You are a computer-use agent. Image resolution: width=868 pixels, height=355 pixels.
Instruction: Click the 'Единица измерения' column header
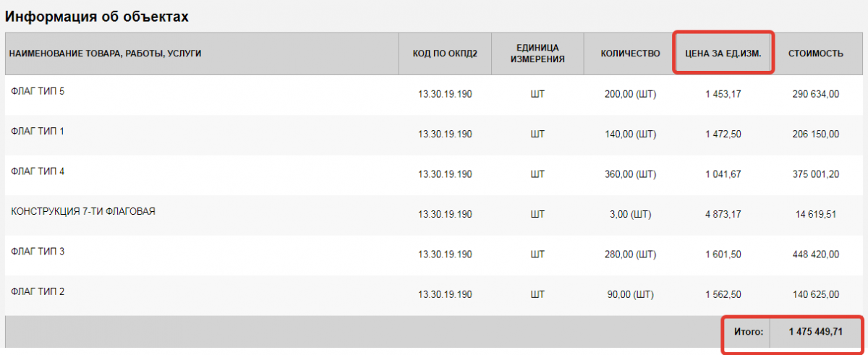[x=537, y=54]
